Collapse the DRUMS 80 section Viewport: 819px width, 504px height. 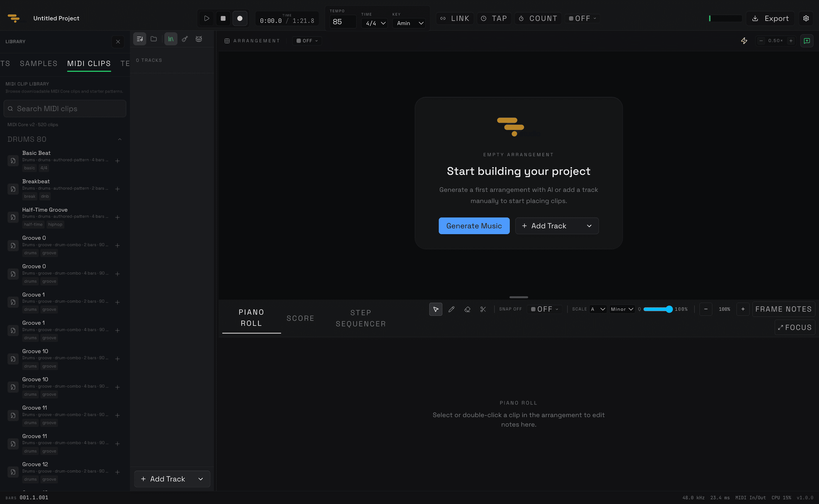pyautogui.click(x=120, y=139)
